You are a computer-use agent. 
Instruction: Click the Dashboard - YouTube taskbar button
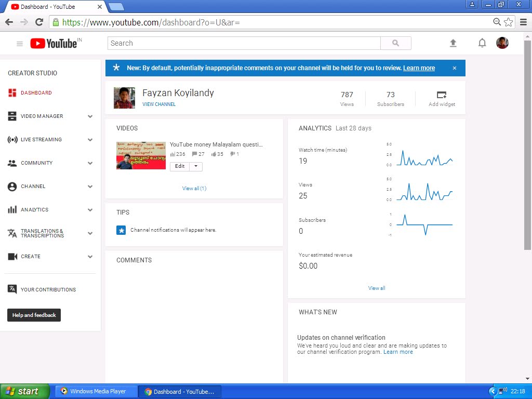[x=180, y=392]
